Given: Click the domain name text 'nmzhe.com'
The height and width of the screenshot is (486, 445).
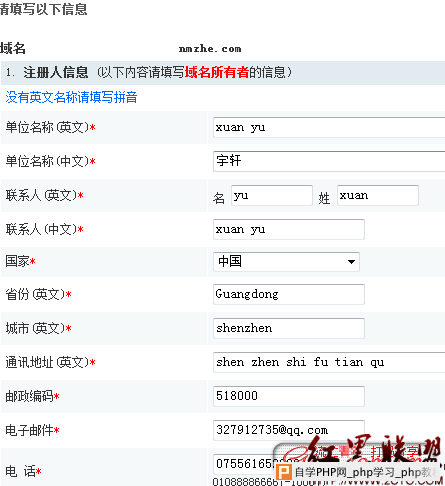Looking at the screenshot, I should click(210, 49).
